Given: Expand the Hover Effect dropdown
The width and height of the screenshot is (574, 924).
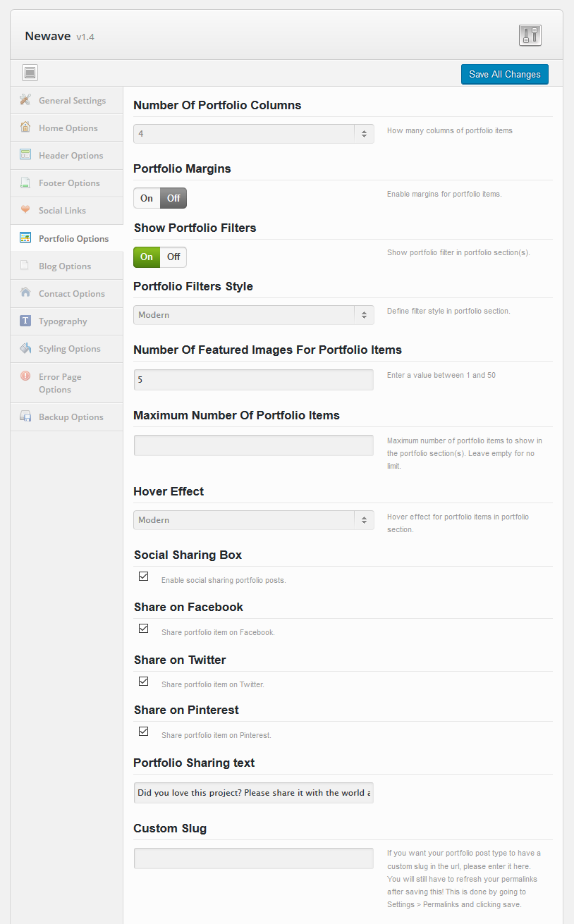Looking at the screenshot, I should coord(254,519).
